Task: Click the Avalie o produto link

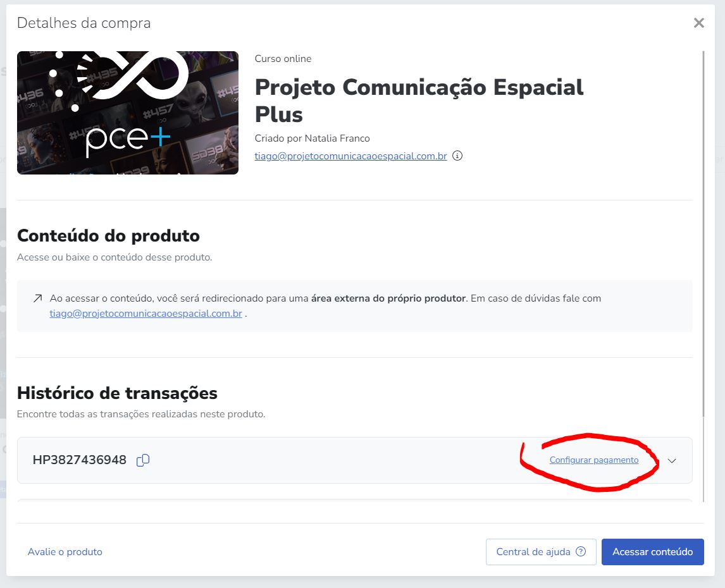Action: pyautogui.click(x=65, y=551)
